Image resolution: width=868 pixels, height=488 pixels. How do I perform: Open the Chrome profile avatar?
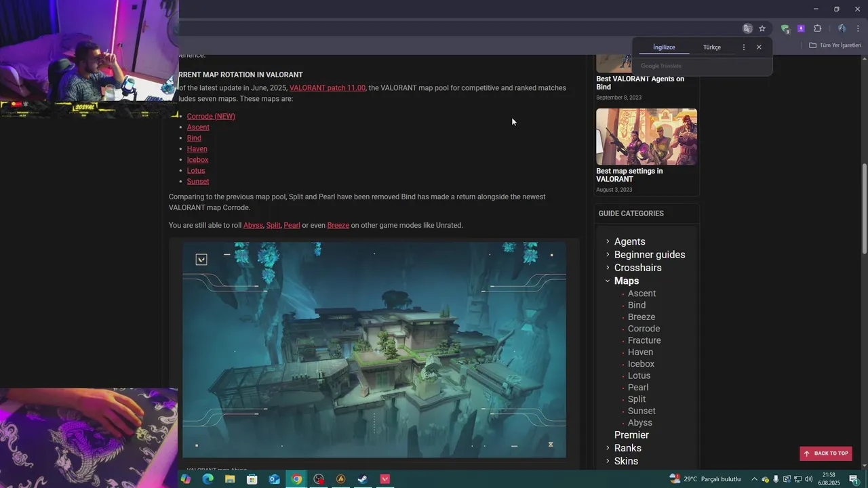pos(842,28)
